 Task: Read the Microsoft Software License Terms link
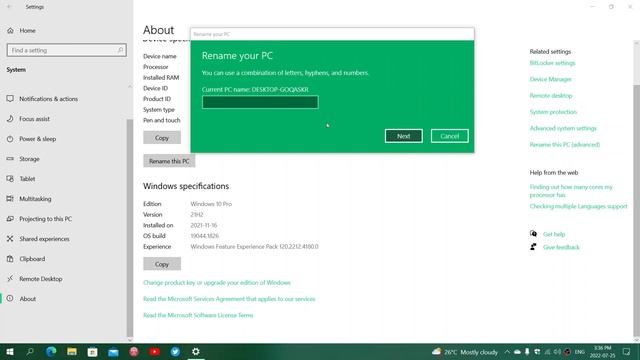coord(198,315)
